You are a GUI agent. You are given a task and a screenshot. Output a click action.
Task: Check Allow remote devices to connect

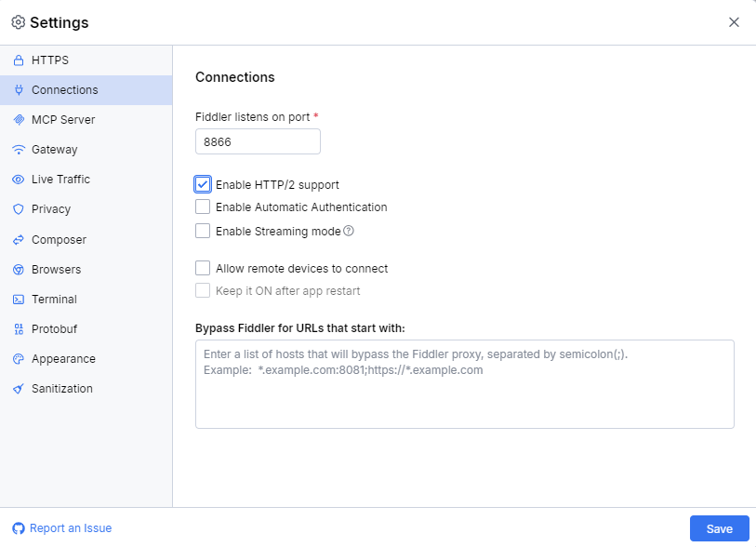[x=203, y=268]
